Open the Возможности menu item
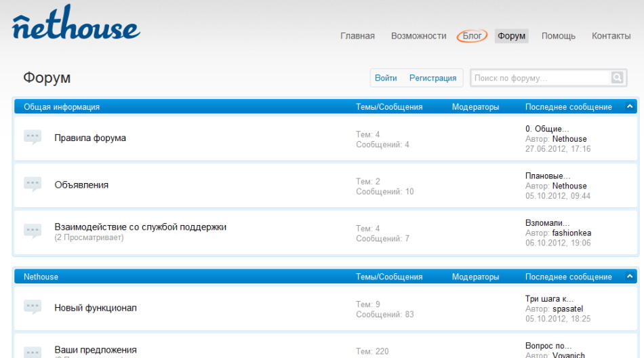Screen dimensions: 644x358 click(418, 36)
